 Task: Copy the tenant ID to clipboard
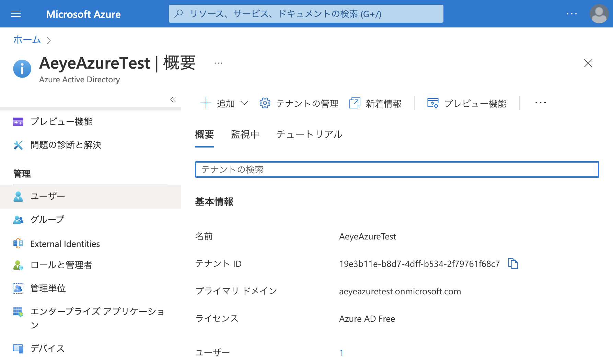[513, 263]
